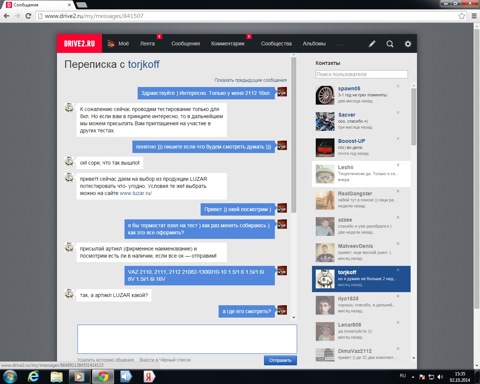Click the Отправить send button

(x=280, y=360)
